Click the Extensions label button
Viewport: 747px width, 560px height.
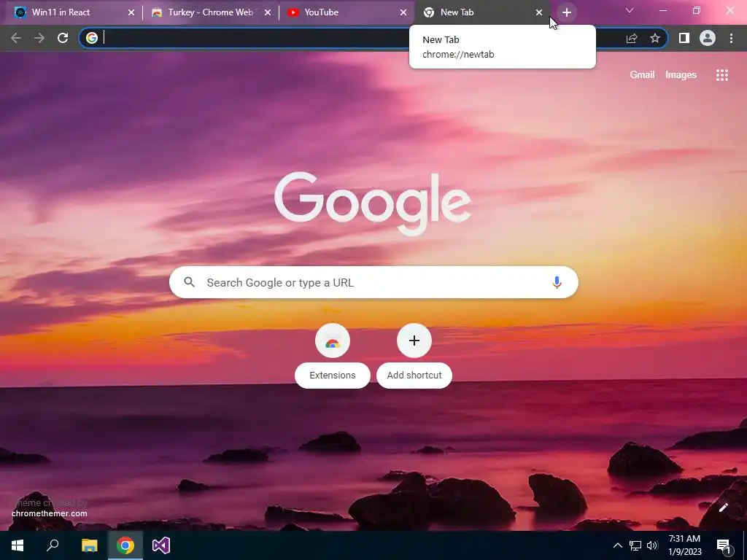click(x=333, y=376)
